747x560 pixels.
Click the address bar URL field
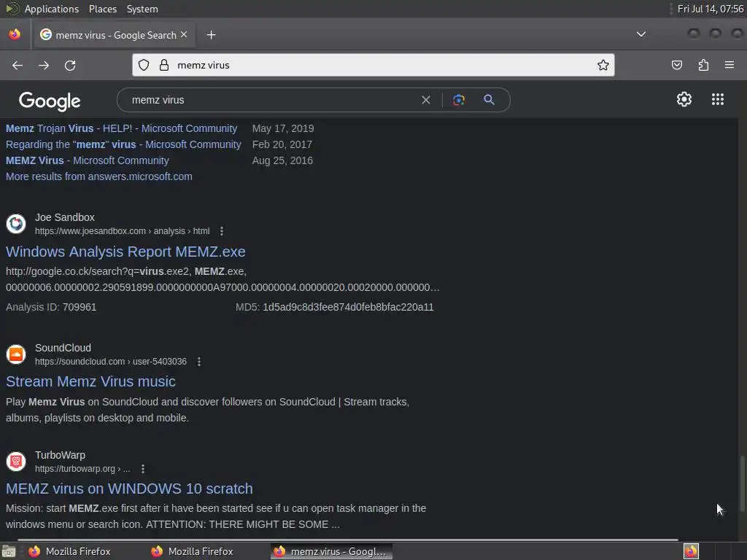pos(373,65)
